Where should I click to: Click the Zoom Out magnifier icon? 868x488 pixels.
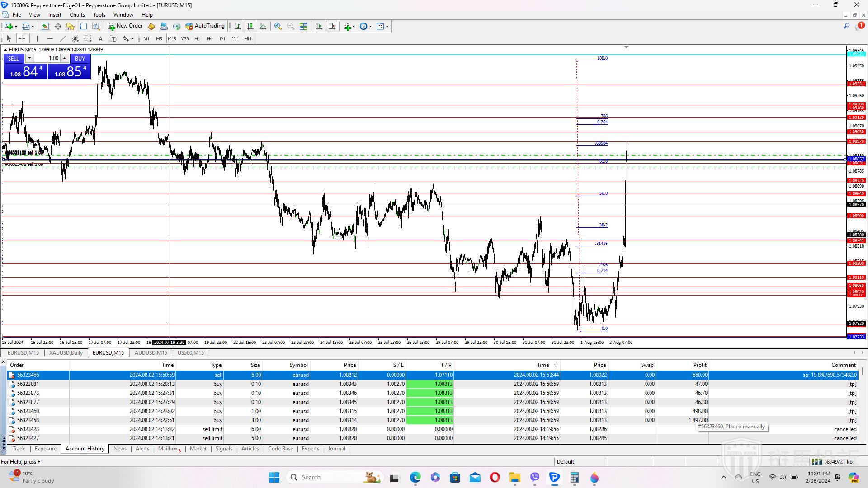click(x=291, y=26)
